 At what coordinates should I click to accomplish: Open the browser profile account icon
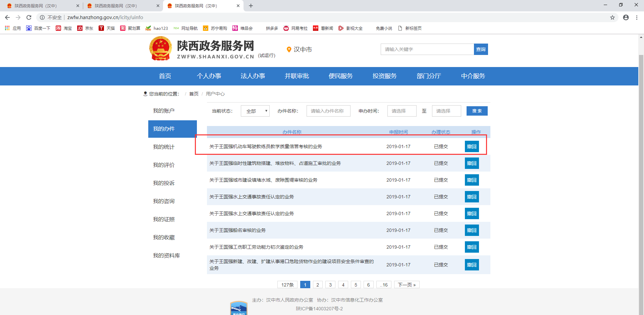(626, 17)
